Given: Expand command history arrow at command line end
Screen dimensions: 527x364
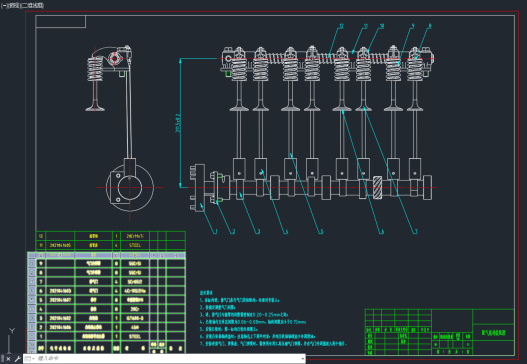Looking at the screenshot, I should 303,359.
